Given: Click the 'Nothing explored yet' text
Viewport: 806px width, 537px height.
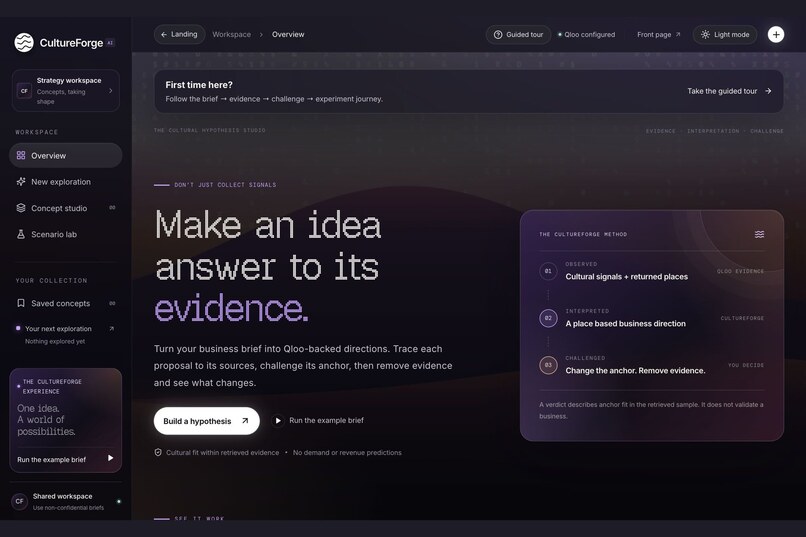Looking at the screenshot, I should coord(55,341).
